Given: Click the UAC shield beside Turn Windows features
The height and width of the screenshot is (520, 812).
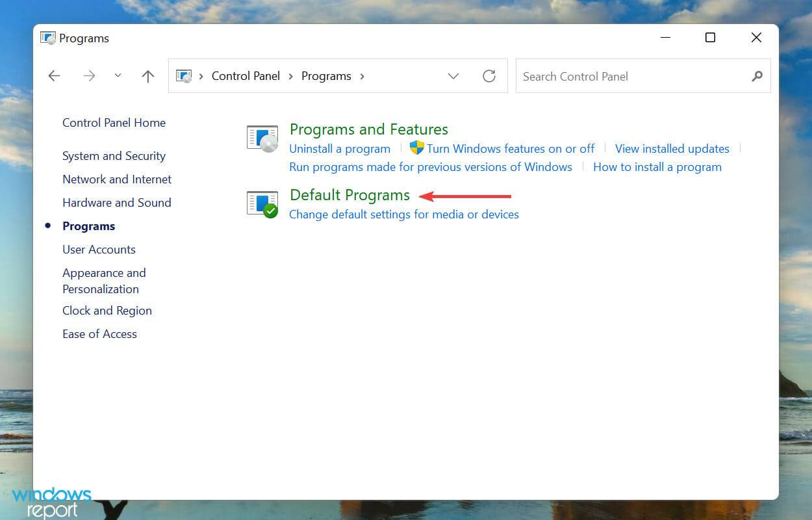Looking at the screenshot, I should click(416, 148).
